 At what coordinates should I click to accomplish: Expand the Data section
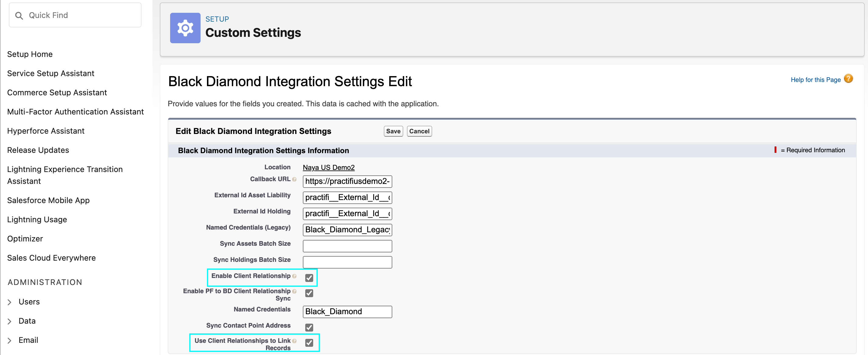pyautogui.click(x=10, y=321)
